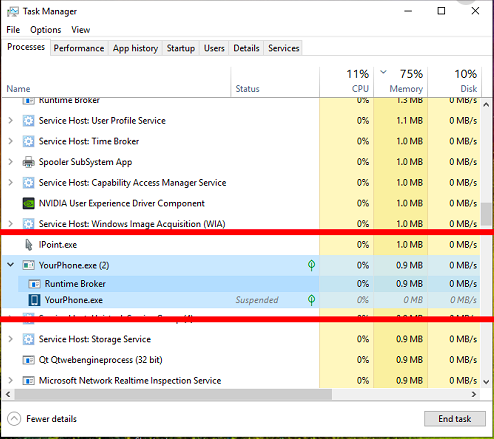The height and width of the screenshot is (439, 494).
Task: Sort by the Name column header
Action: point(116,82)
